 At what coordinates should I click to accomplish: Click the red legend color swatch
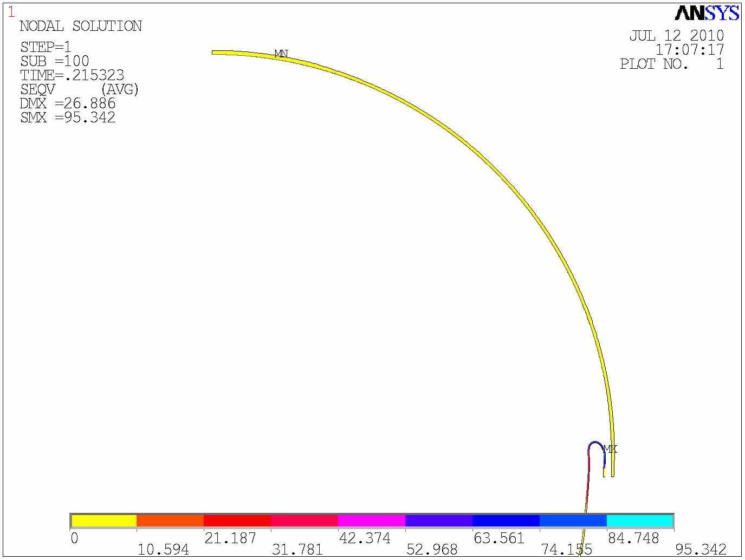click(x=237, y=520)
